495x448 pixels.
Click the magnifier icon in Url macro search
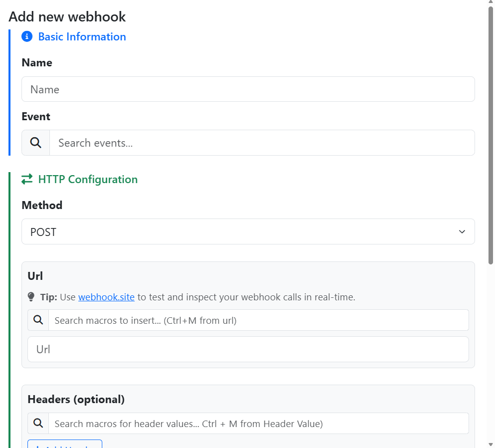(38, 320)
